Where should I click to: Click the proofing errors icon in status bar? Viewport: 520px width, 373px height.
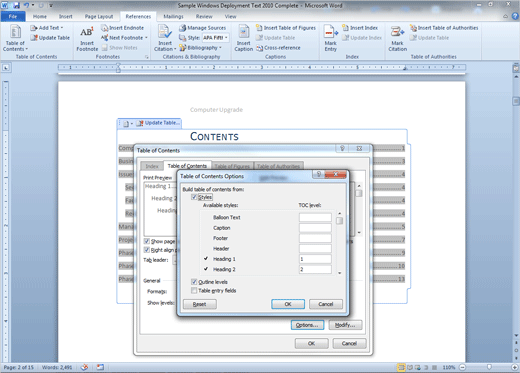tap(85, 367)
